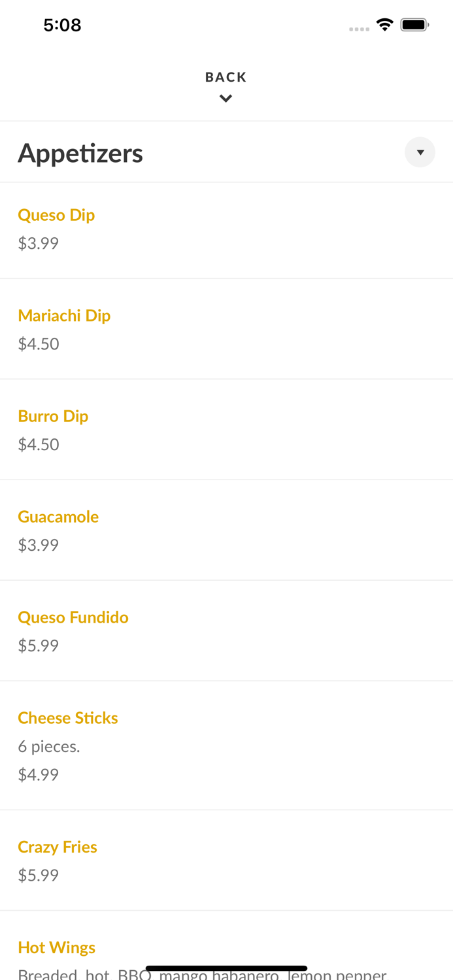453x980 pixels.
Task: Open the Burro Dip item
Action: (53, 416)
